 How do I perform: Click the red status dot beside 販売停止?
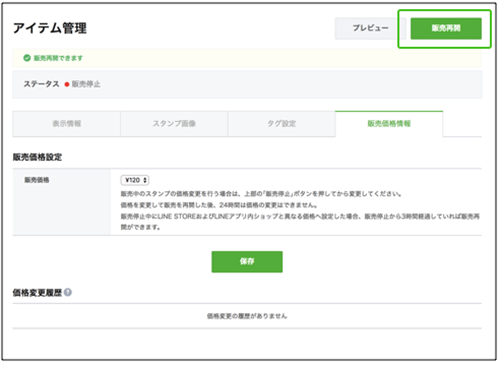point(67,84)
